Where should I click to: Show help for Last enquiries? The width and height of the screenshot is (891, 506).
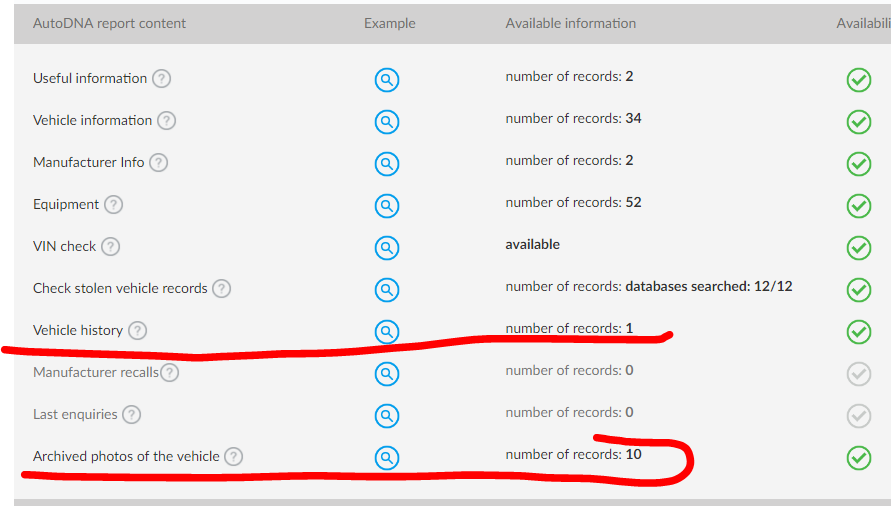132,414
